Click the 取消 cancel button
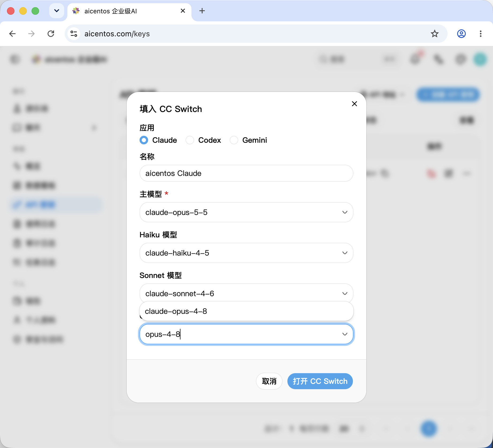The width and height of the screenshot is (493, 448). 269,381
